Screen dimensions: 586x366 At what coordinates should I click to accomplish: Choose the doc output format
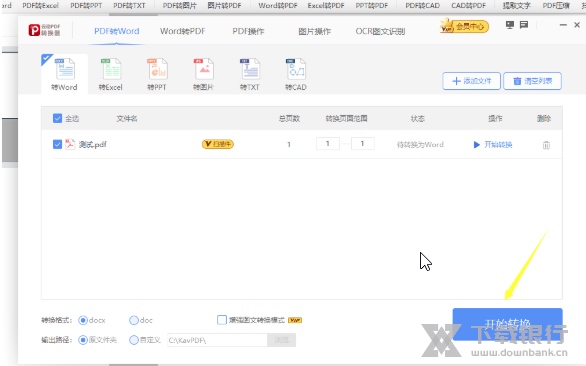click(133, 320)
